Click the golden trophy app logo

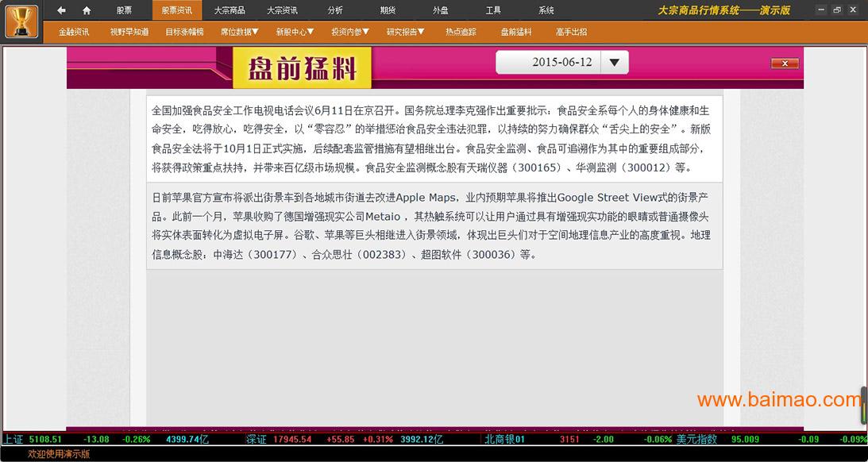click(x=21, y=21)
